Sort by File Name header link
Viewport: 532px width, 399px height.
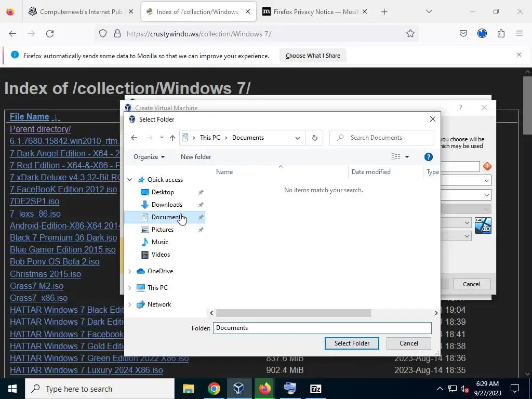[30, 117]
